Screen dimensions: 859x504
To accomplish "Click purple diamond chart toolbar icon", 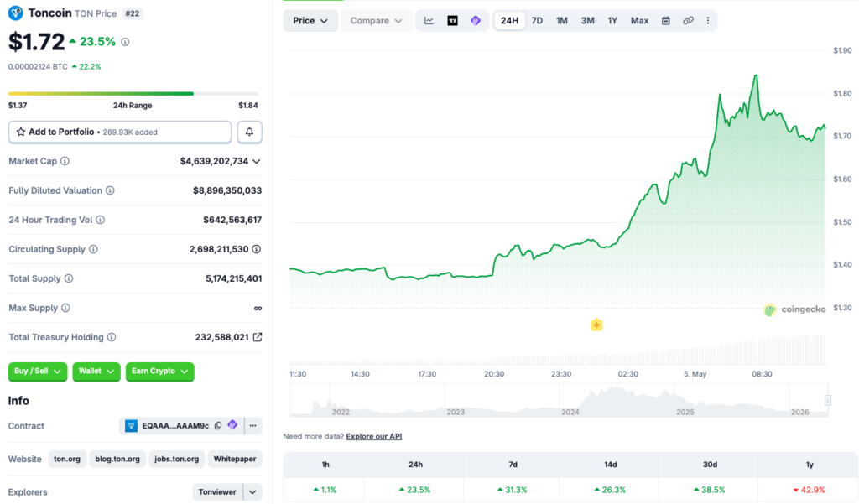I will [x=476, y=21].
